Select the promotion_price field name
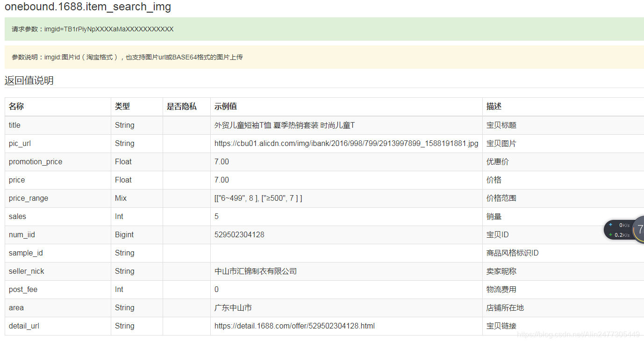The height and width of the screenshot is (343, 644). [x=36, y=161]
